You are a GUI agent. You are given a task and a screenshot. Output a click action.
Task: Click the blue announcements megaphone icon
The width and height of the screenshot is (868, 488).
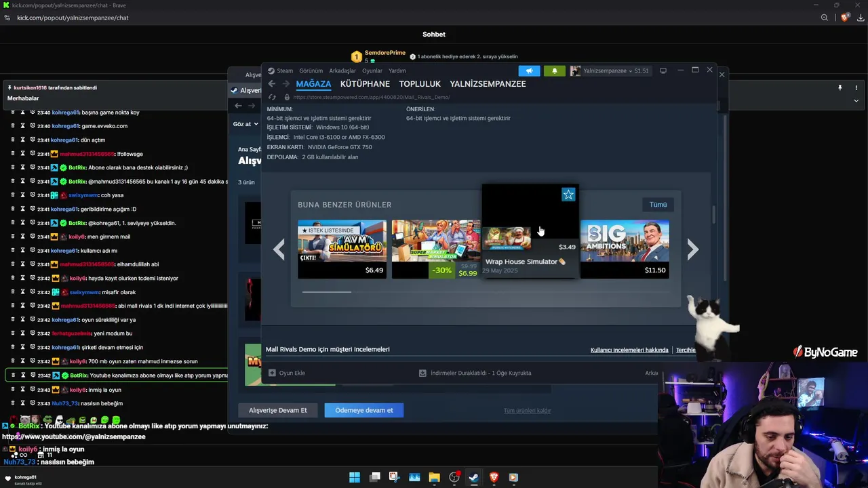[x=530, y=70]
